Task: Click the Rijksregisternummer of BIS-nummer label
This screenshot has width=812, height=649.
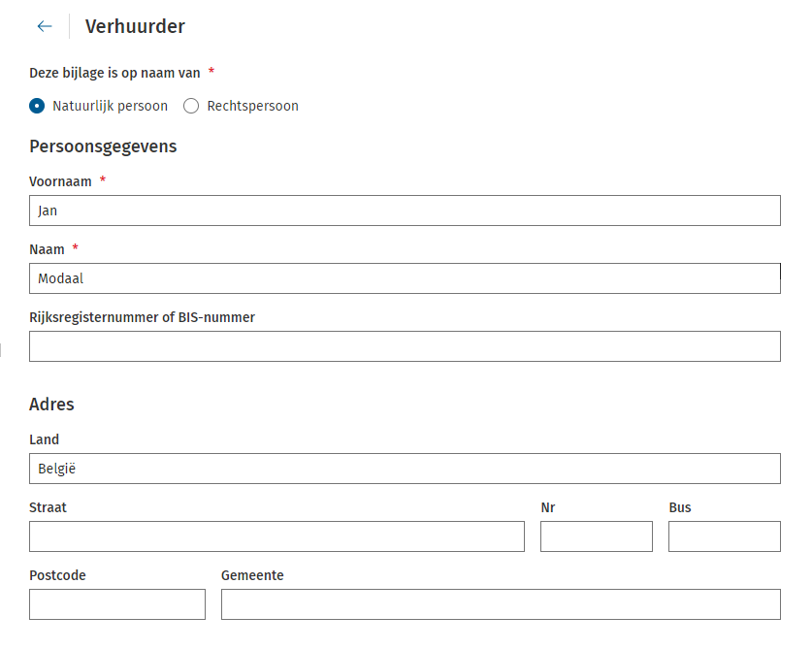Action: [142, 317]
